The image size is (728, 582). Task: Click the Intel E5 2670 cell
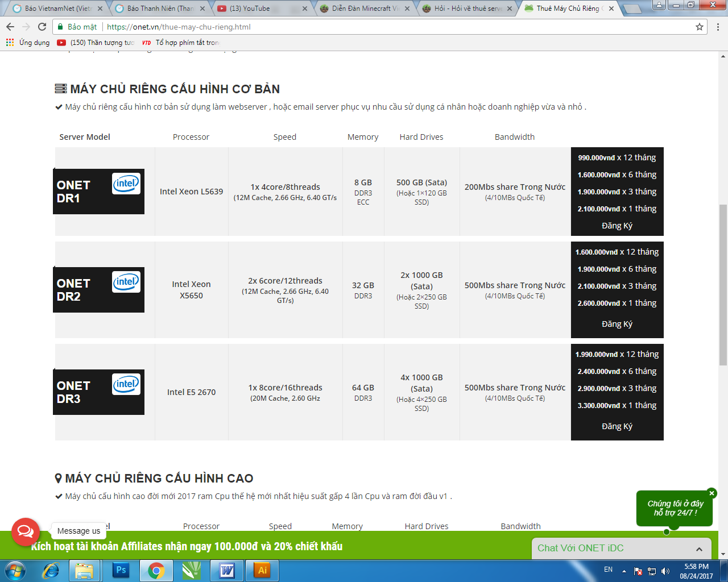click(x=191, y=392)
